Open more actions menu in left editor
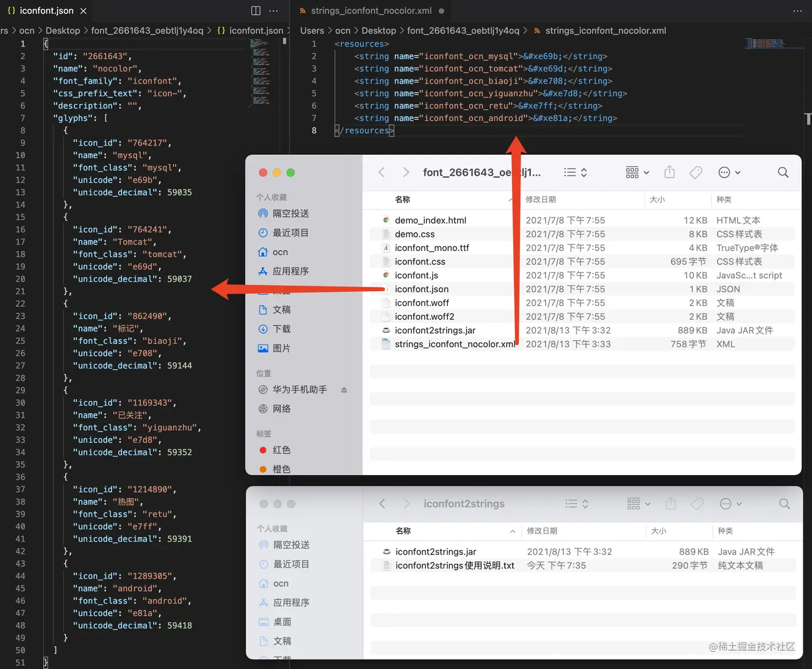Image resolution: width=812 pixels, height=669 pixels. coord(273,11)
